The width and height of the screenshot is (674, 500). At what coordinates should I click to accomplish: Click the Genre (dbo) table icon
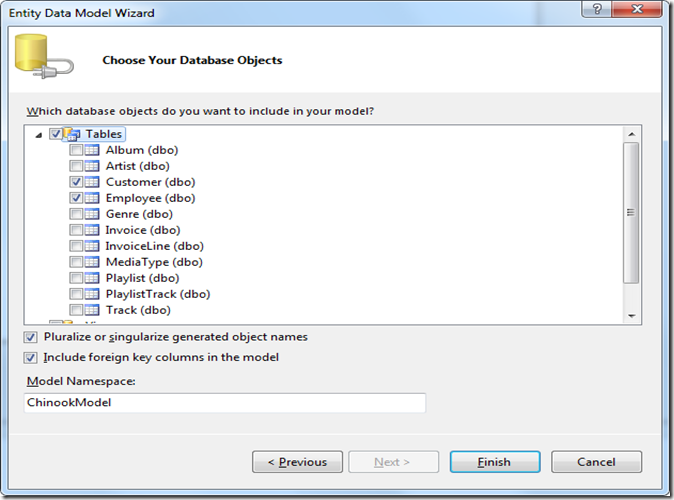tap(94, 214)
